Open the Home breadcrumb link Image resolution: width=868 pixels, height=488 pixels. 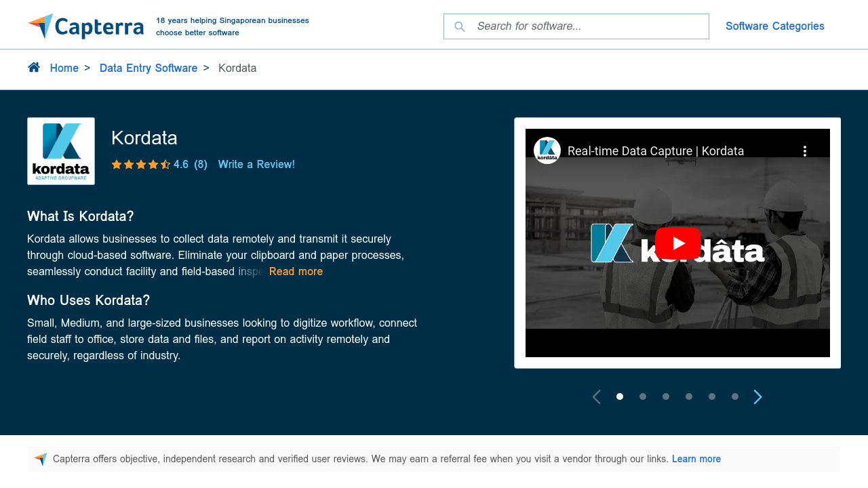pos(64,68)
